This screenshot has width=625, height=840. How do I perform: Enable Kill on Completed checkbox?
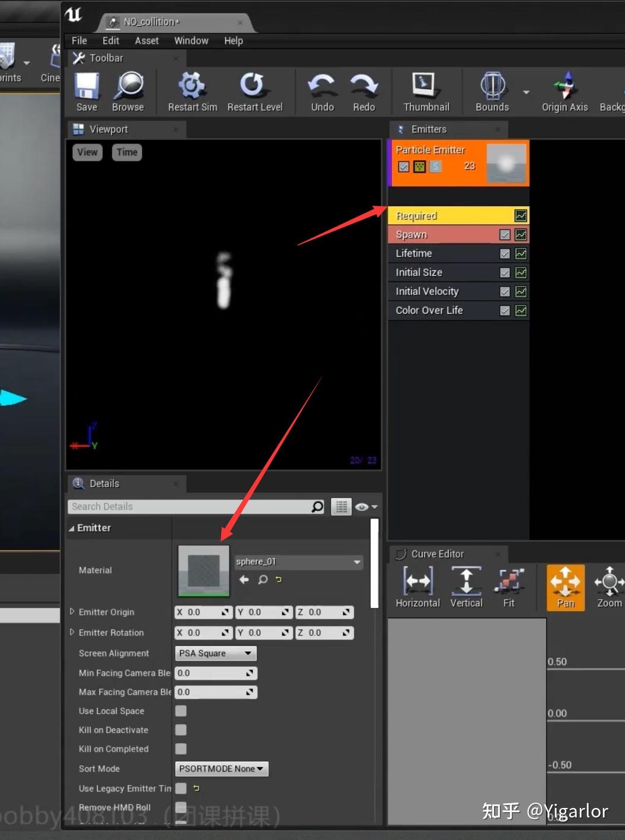point(181,749)
